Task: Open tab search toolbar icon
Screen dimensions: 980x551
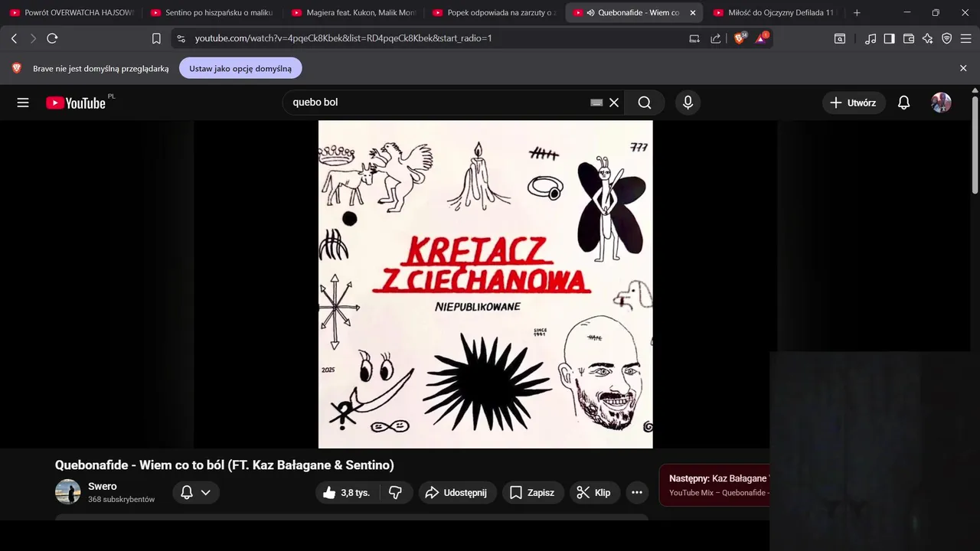Action: 840,38
